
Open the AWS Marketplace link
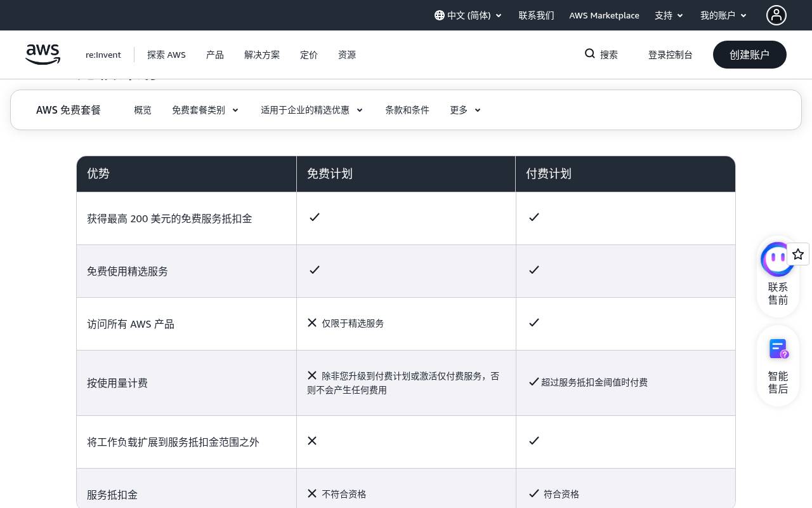point(605,15)
